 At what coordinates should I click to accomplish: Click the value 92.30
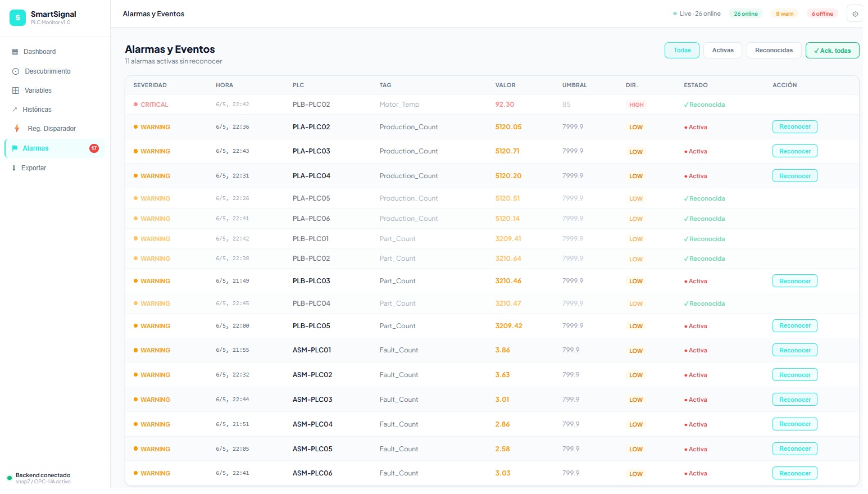point(505,105)
